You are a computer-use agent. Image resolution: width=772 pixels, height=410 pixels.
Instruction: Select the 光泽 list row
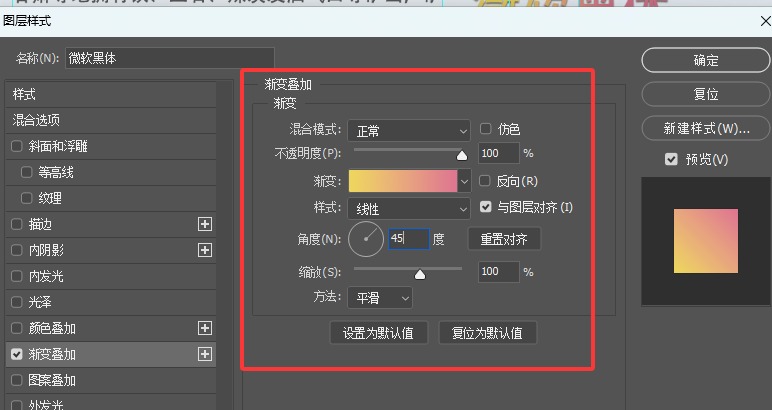click(x=111, y=302)
